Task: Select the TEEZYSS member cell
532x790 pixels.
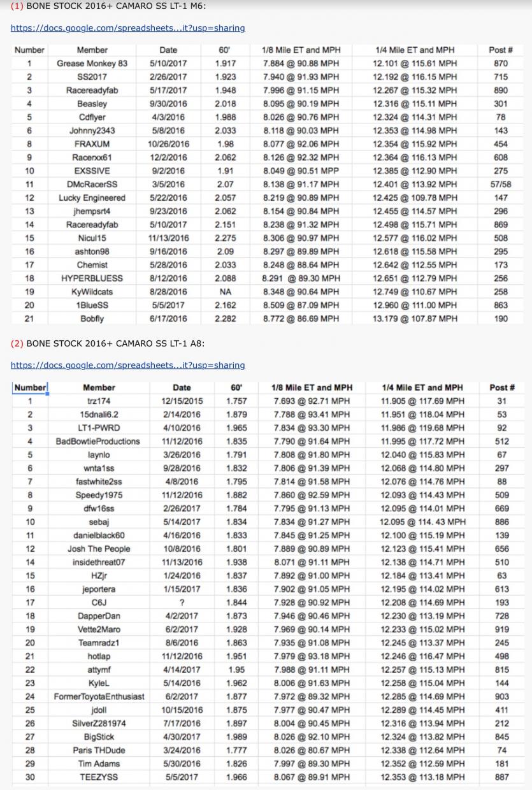Action: click(99, 777)
